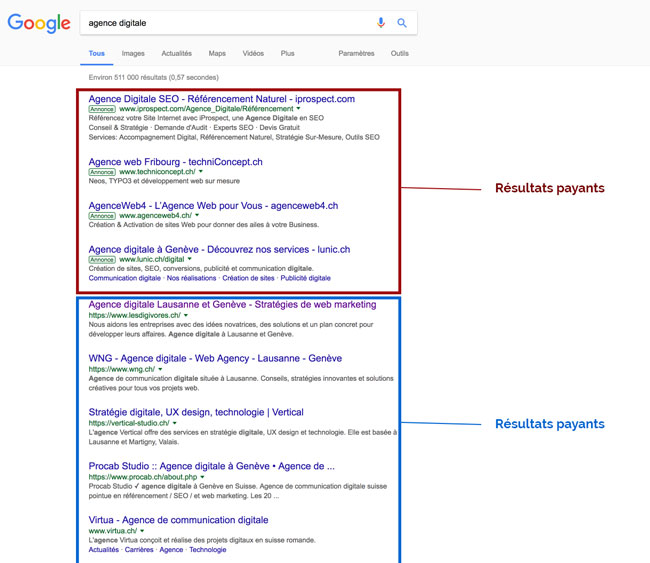Expand dropdown arrow next to procab.ch/about.php URL

[202, 477]
